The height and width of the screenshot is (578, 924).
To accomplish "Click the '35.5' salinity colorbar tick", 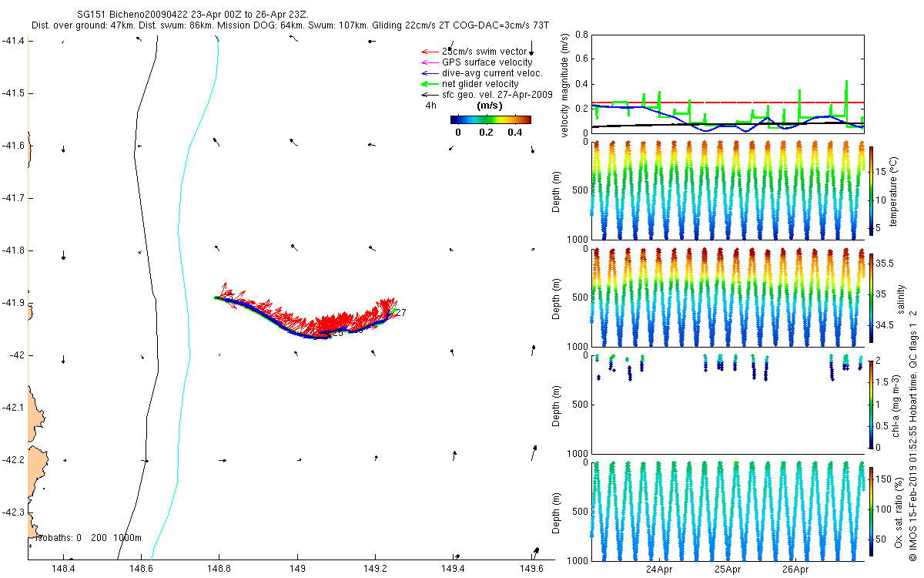I will [x=886, y=263].
